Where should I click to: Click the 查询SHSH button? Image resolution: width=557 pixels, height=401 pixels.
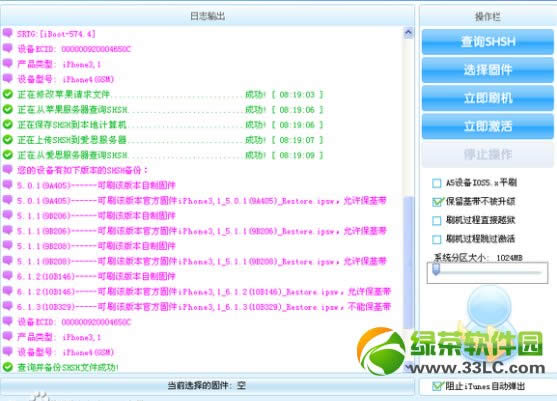pyautogui.click(x=488, y=42)
